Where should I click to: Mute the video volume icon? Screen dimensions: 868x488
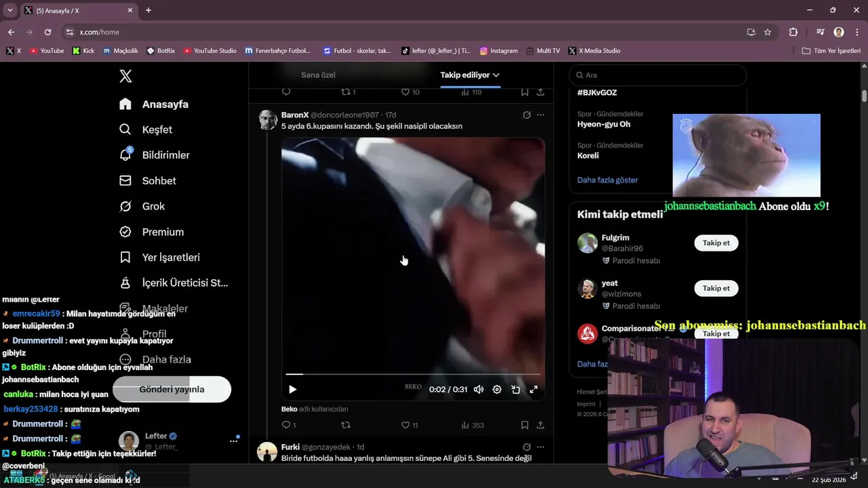[479, 389]
